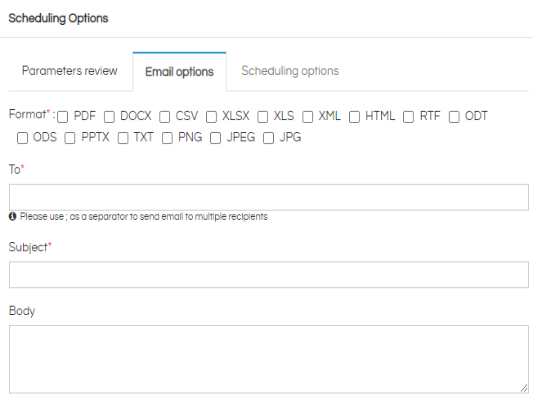Open the Scheduling options tab
The height and width of the screenshot is (400, 533).
click(290, 71)
